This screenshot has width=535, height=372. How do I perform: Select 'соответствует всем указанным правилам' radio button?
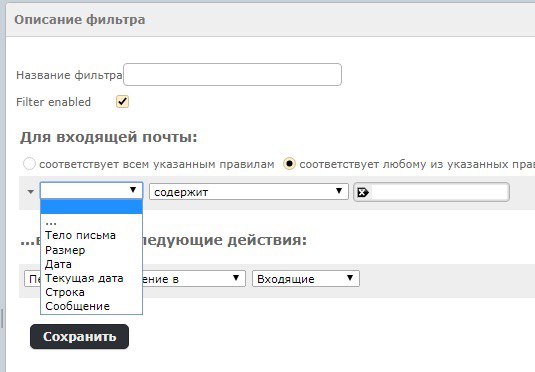[29, 164]
